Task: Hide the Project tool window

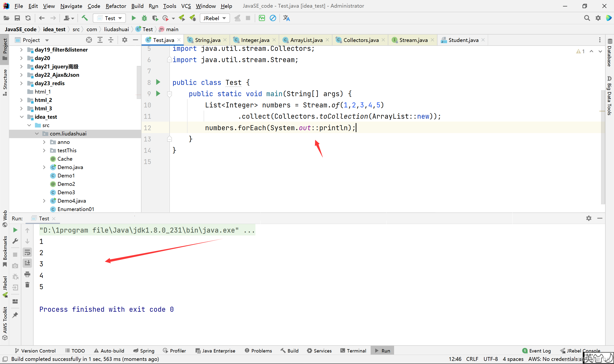Action: (136, 40)
